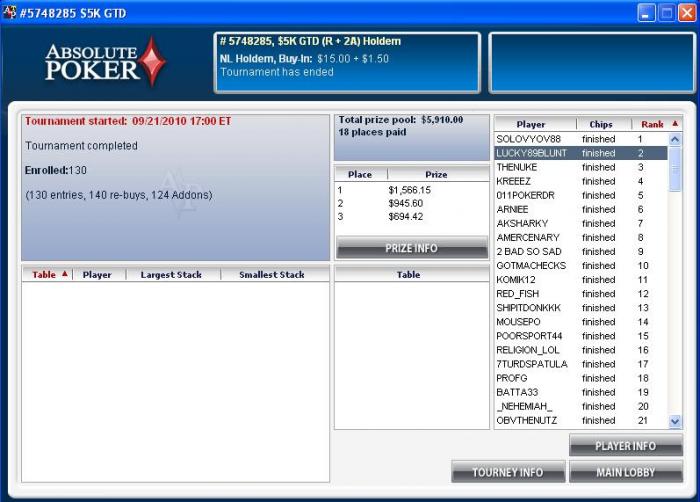This screenshot has height=502, width=700.
Task: Select player KOMIK12
Action: pos(581,280)
